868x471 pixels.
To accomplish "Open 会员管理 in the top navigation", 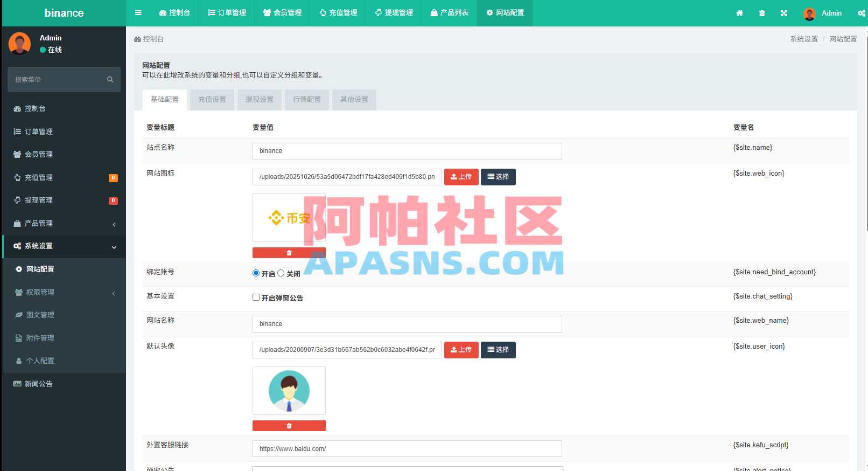I will click(283, 13).
